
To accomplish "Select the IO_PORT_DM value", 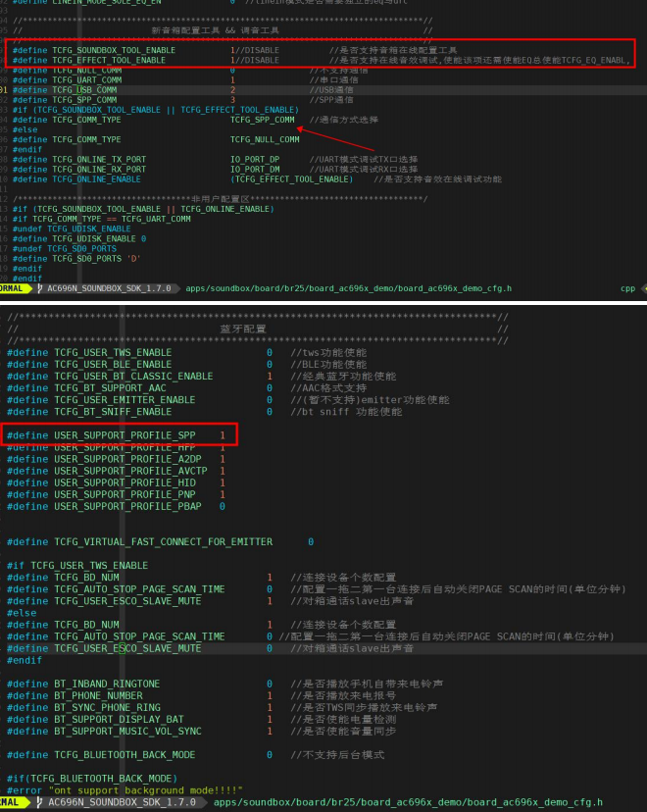I will (x=255, y=170).
